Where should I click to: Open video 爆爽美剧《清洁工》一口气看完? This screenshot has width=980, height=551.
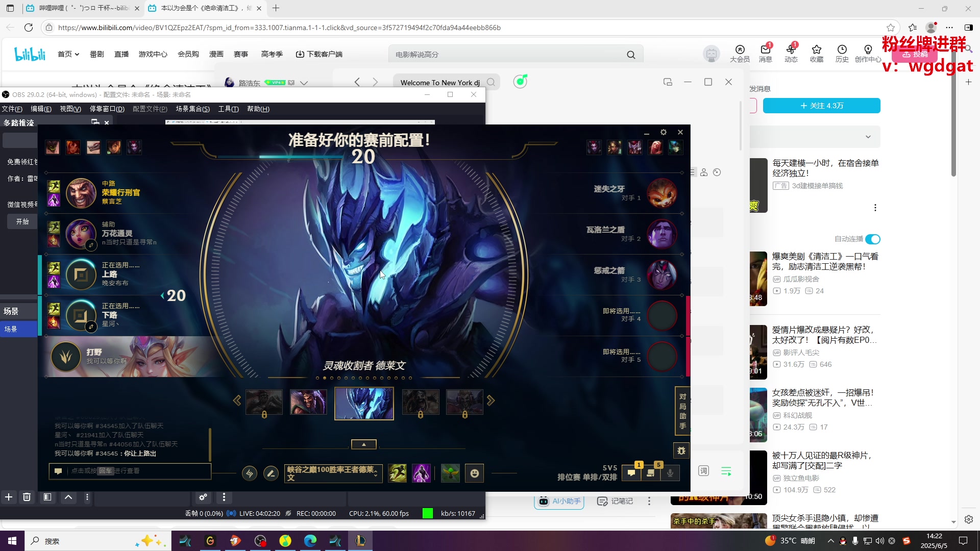coord(825,261)
